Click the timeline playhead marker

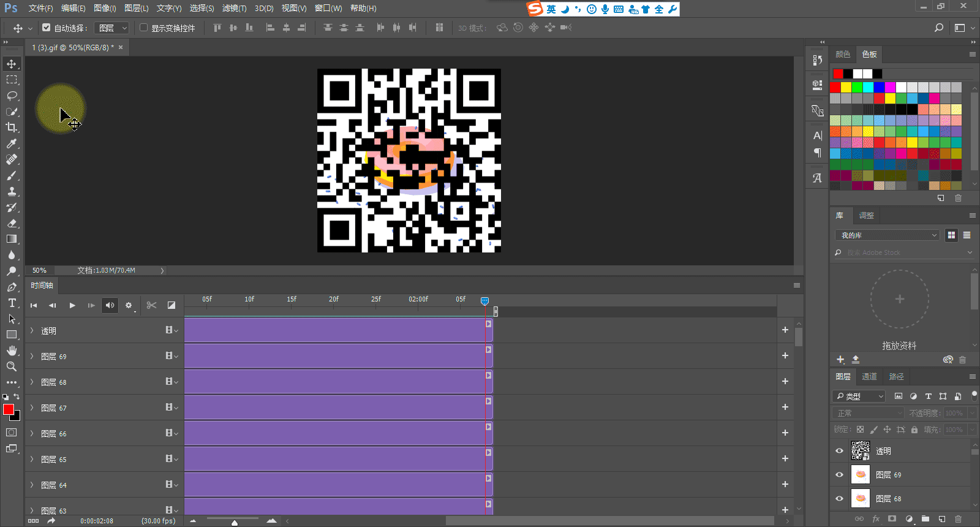coord(484,301)
